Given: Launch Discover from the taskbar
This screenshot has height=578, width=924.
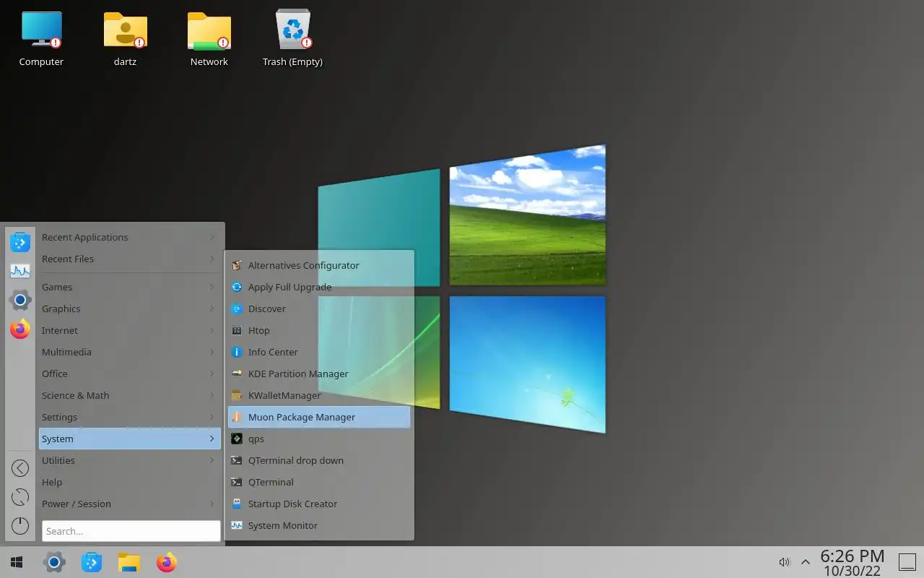Looking at the screenshot, I should 92,562.
